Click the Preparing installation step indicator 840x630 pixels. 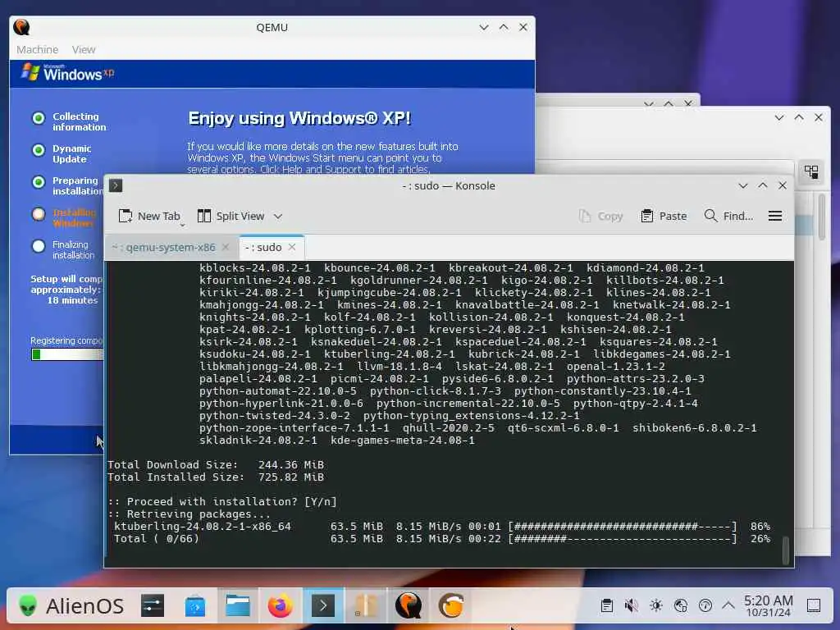pyautogui.click(x=39, y=182)
